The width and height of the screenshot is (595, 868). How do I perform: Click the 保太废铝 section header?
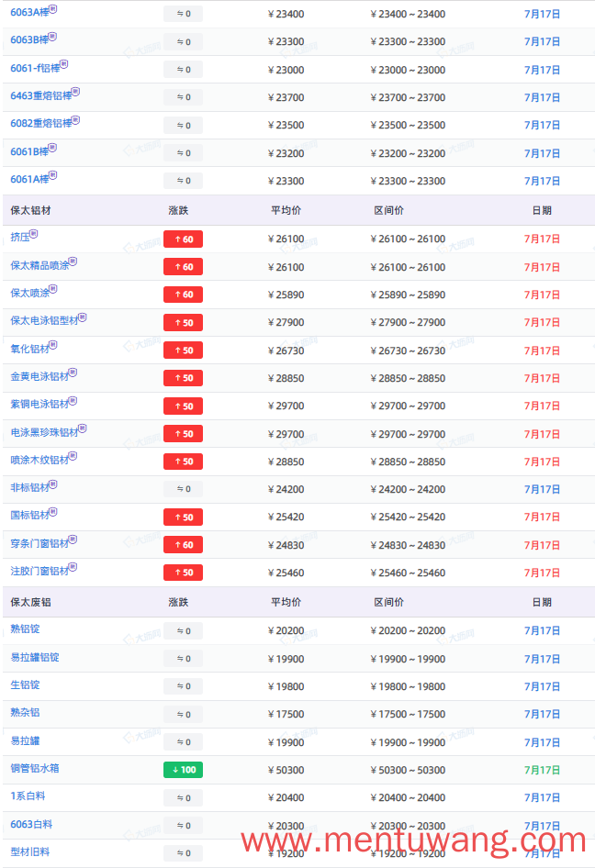pos(30,602)
